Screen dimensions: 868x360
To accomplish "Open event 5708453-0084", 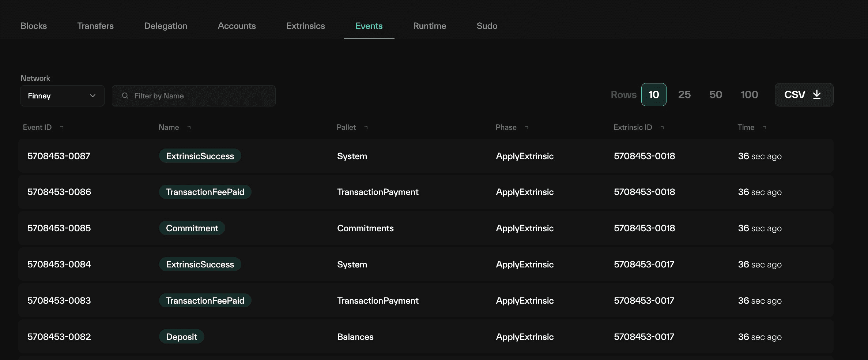I will pyautogui.click(x=59, y=264).
